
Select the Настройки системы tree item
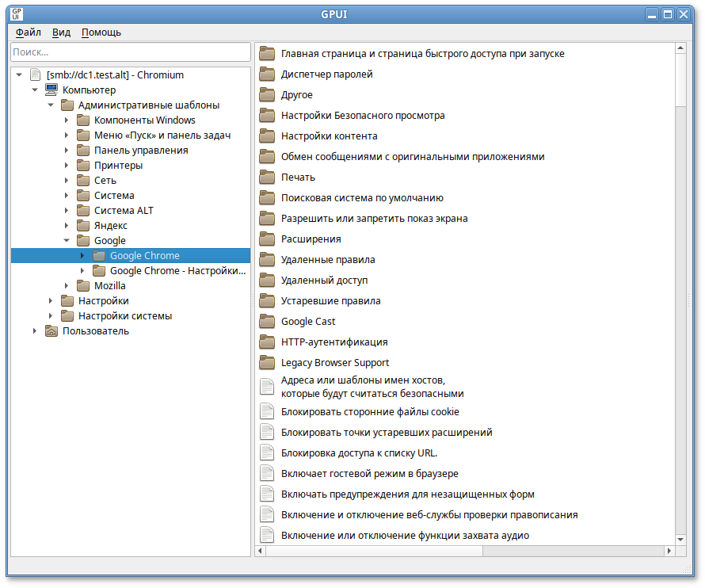pyautogui.click(x=124, y=316)
